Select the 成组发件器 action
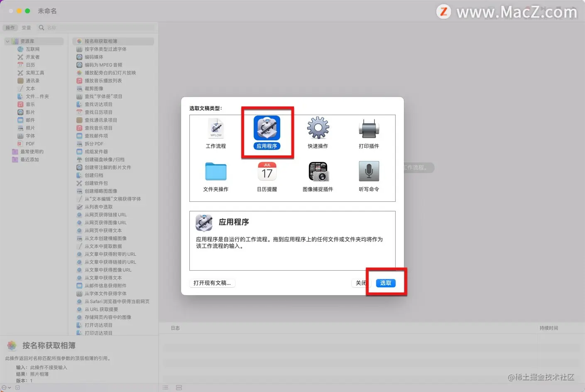The image size is (585, 392). 96,152
